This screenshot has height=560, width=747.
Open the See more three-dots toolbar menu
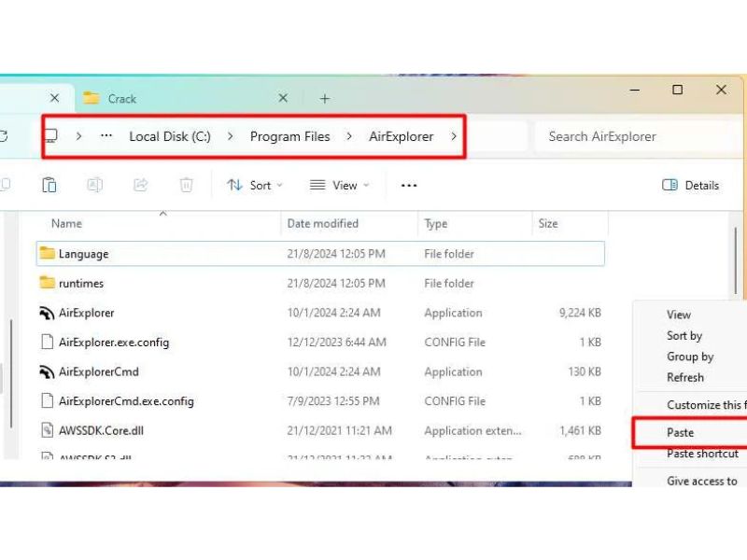tap(409, 185)
